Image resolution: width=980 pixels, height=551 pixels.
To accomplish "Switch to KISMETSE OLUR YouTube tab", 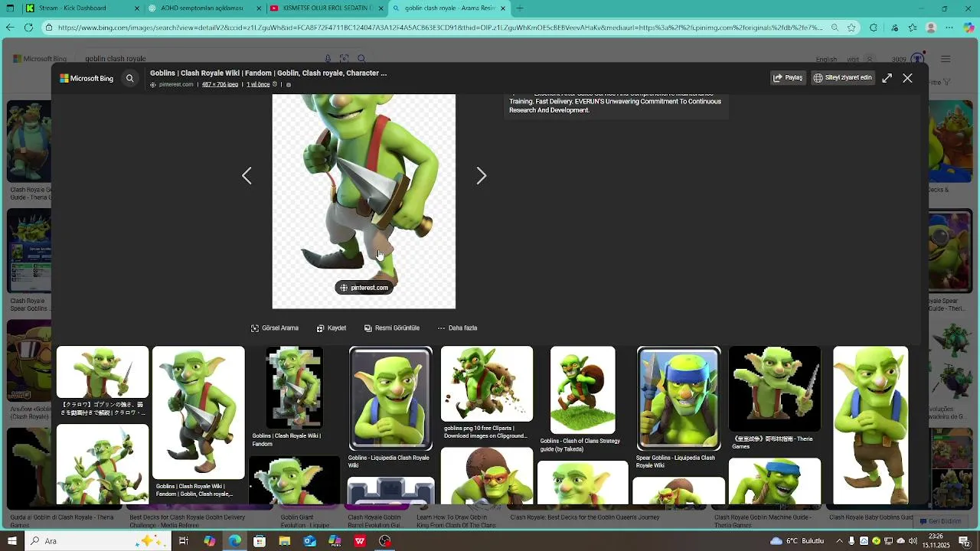I will [326, 8].
